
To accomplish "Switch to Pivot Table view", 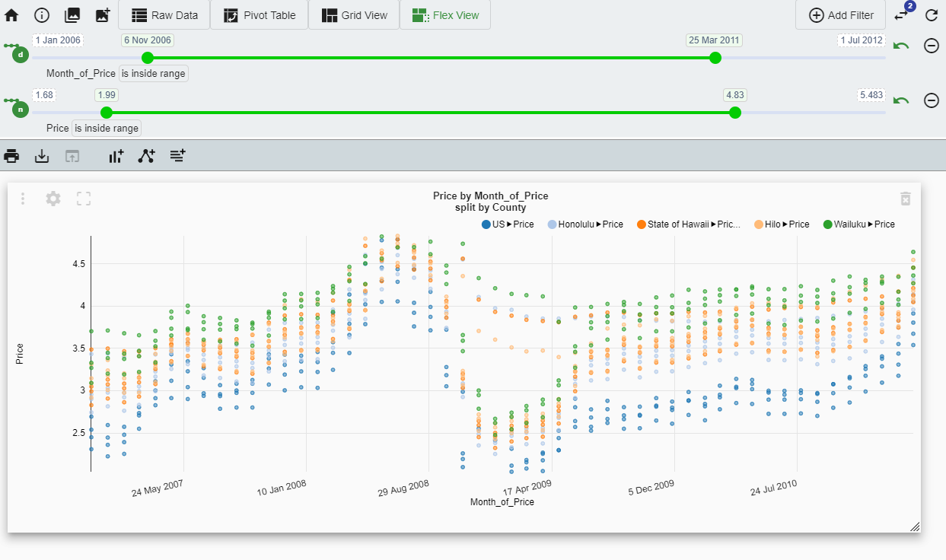I will (259, 15).
